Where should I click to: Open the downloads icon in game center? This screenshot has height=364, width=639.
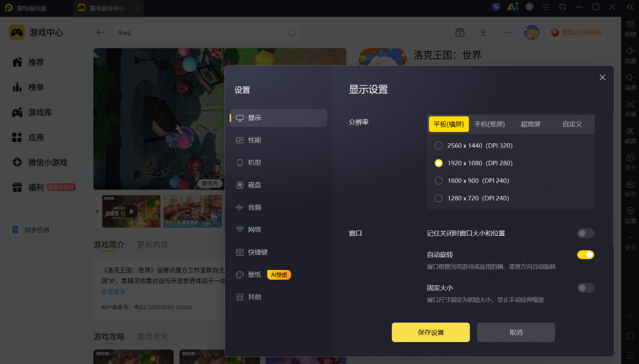click(x=483, y=33)
